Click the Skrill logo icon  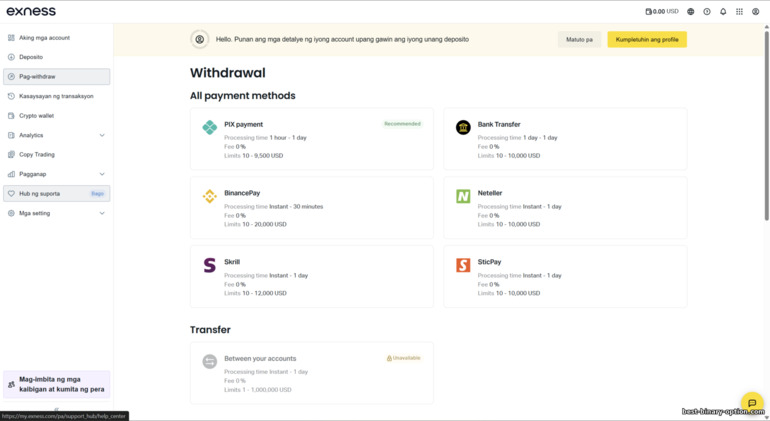click(210, 265)
